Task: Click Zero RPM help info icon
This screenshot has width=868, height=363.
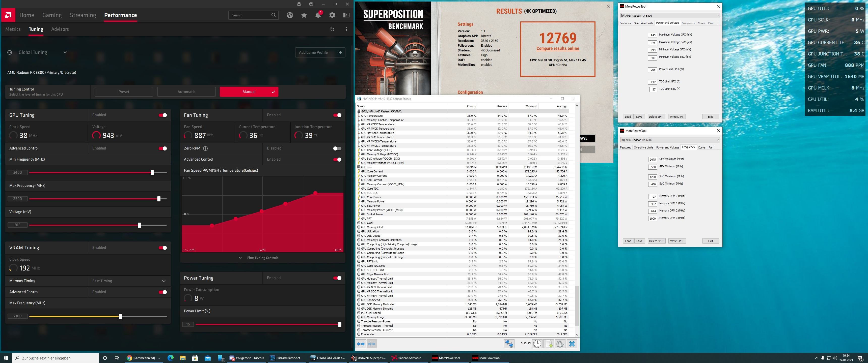Action: coord(206,148)
